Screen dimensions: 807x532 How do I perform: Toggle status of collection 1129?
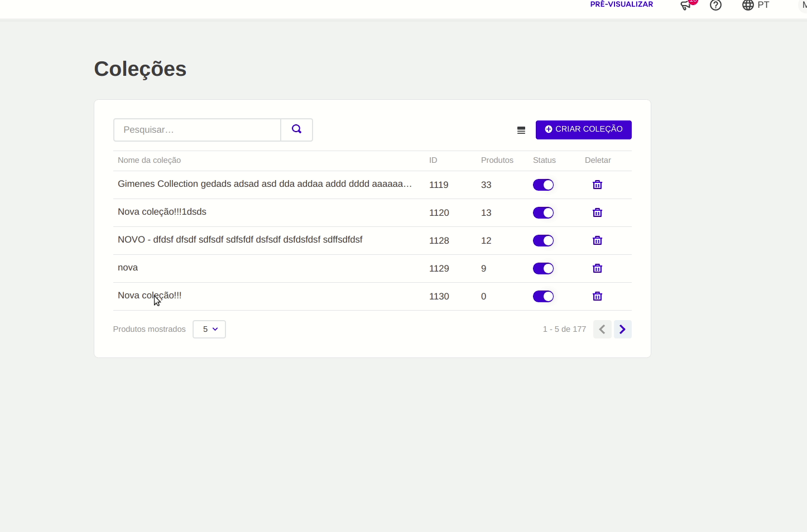[x=543, y=268]
